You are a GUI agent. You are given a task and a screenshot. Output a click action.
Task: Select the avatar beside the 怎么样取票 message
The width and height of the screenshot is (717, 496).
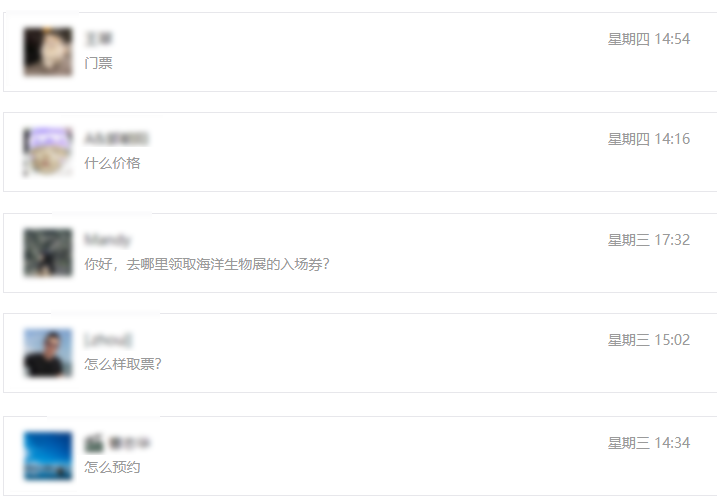(x=48, y=353)
